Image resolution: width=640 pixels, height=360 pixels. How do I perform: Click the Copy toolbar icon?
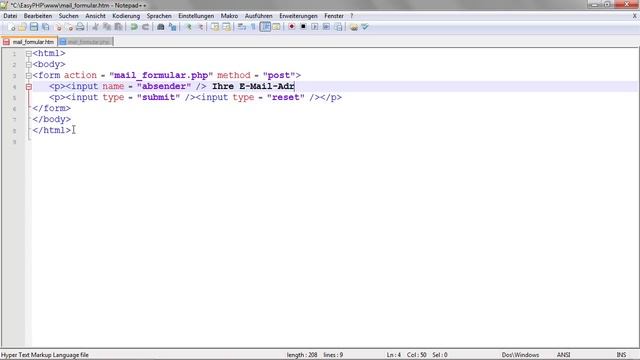(x=107, y=27)
